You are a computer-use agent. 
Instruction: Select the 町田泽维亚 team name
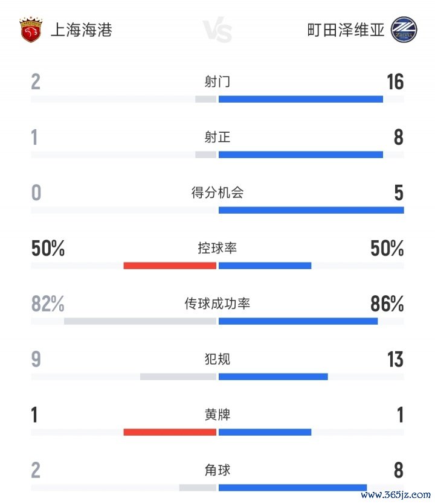pyautogui.click(x=345, y=30)
